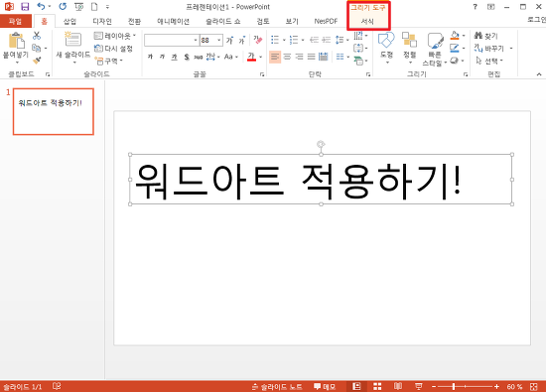Image resolution: width=546 pixels, height=392 pixels.
Task: Switch to slide sorter view
Action: [x=377, y=386]
